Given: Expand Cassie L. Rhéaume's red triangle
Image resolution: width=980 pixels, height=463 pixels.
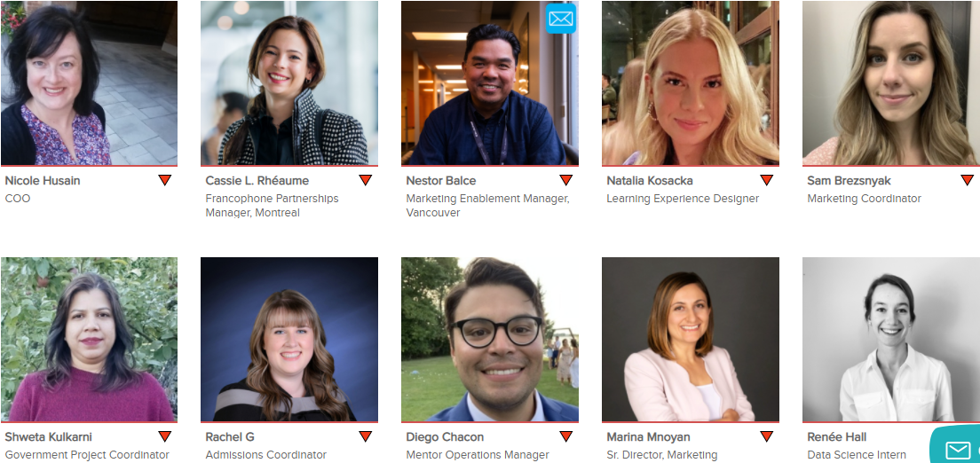Looking at the screenshot, I should pyautogui.click(x=366, y=181).
